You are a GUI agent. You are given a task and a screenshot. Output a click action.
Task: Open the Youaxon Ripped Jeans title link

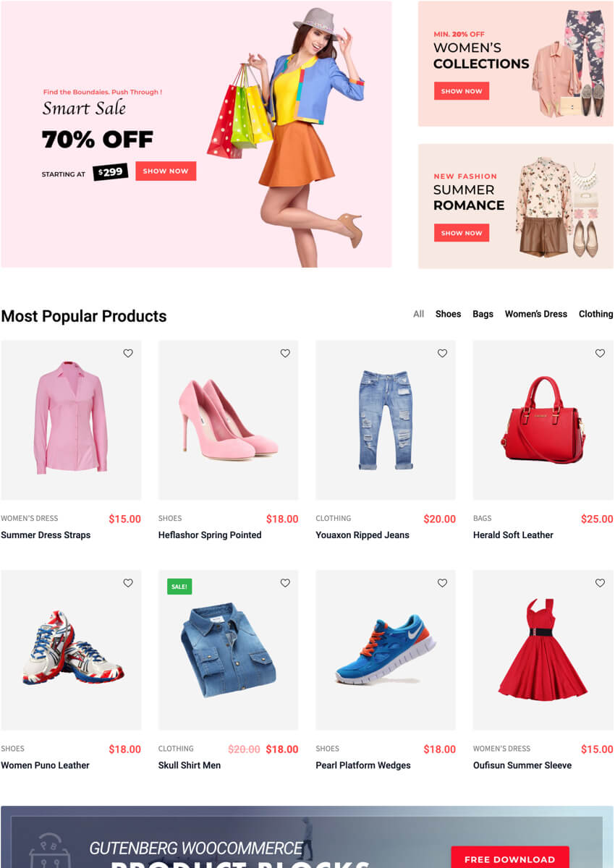point(362,535)
